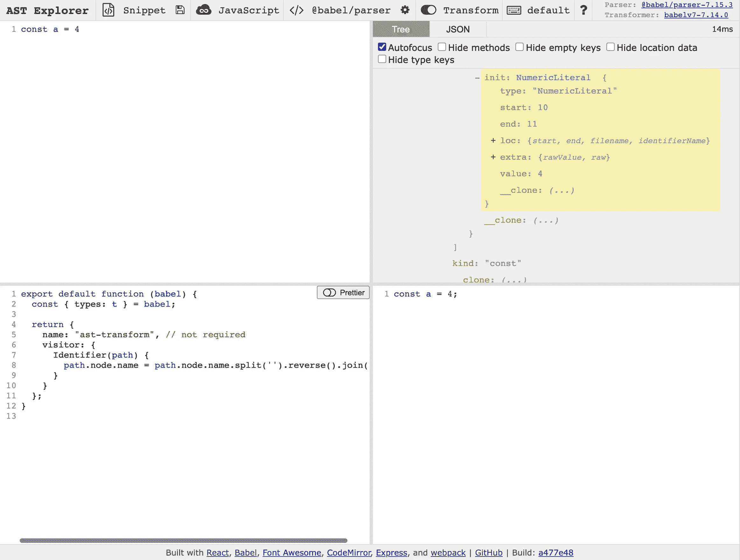The width and height of the screenshot is (740, 560).
Task: Toggle the Prettier formatting button
Action: (343, 293)
